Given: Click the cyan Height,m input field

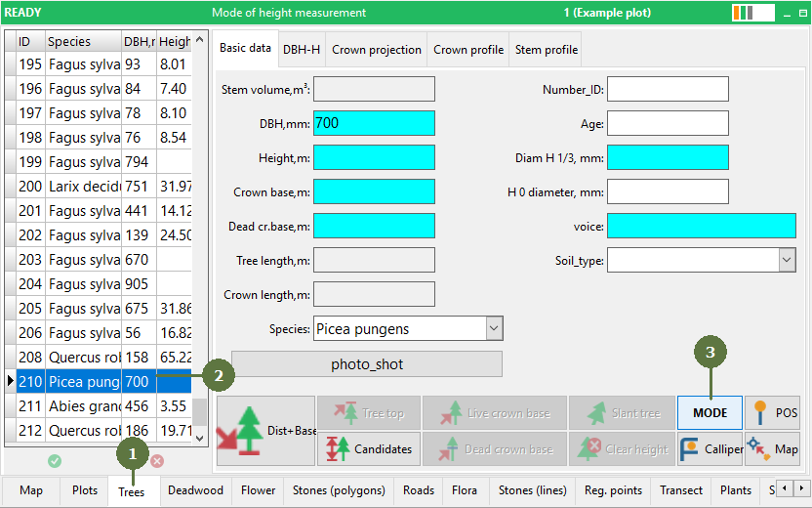Looking at the screenshot, I should click(374, 157).
